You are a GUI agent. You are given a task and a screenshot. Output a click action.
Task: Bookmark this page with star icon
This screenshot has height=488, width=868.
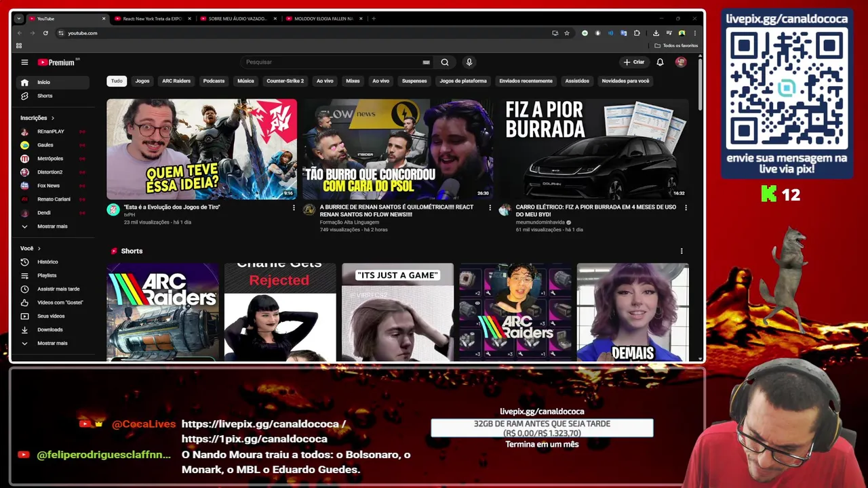coord(567,33)
